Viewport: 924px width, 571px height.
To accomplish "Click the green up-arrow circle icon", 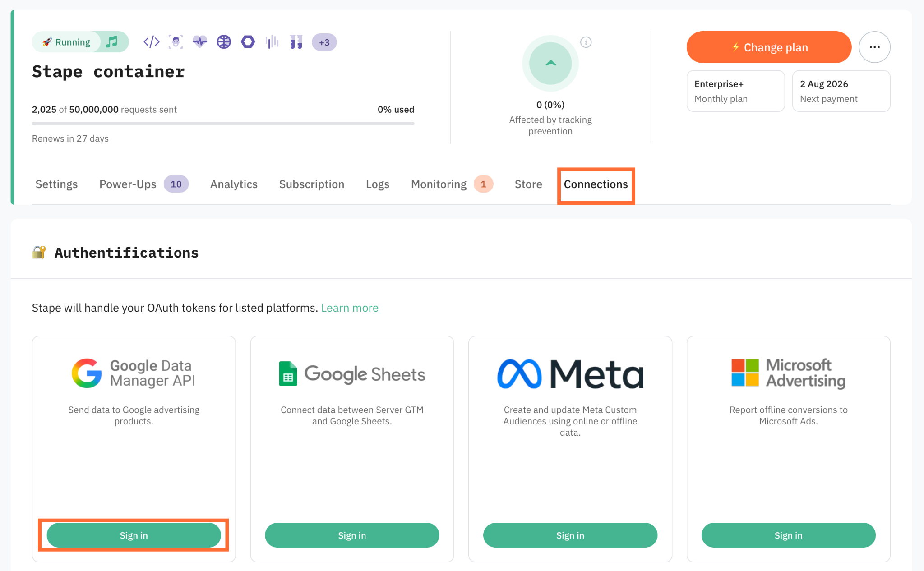I will coord(550,63).
